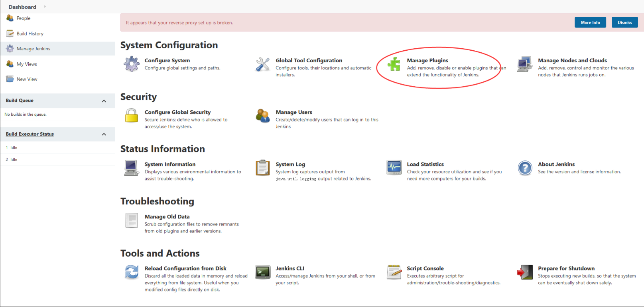
Task: Open Reload Configuration from Disk link
Action: click(x=185, y=268)
